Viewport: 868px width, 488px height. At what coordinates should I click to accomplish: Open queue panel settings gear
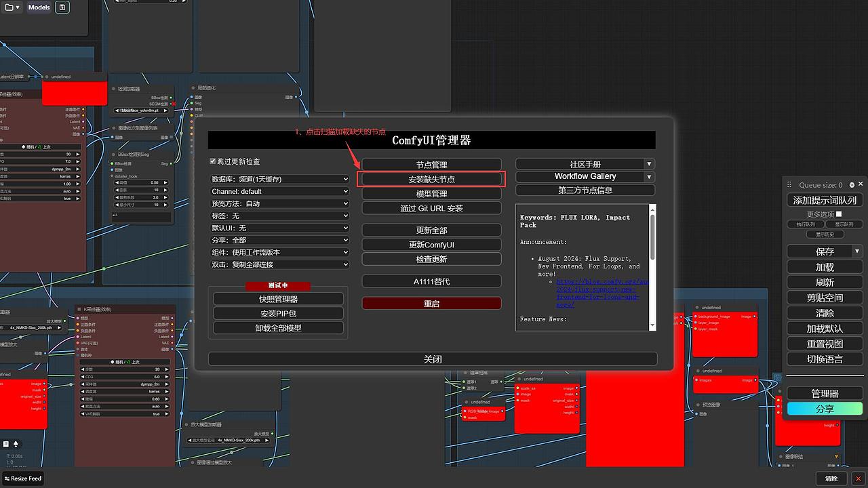852,184
